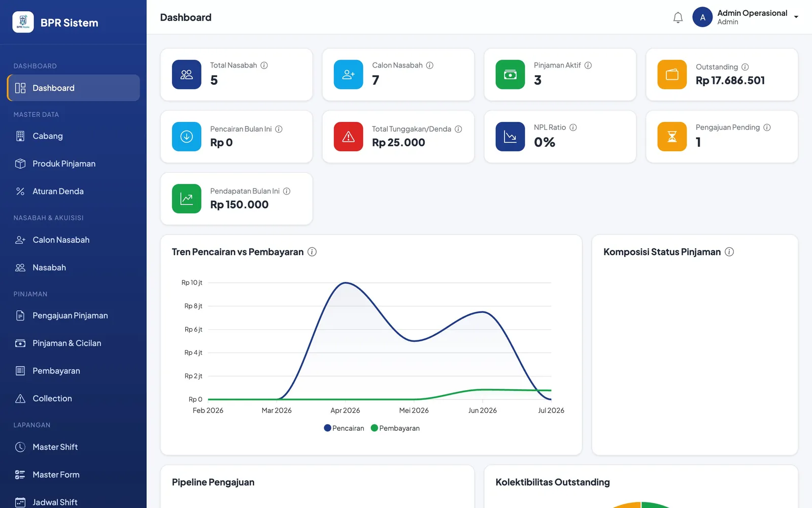Click the Outstanding wallet icon tile
The width and height of the screenshot is (812, 508).
[x=672, y=75]
